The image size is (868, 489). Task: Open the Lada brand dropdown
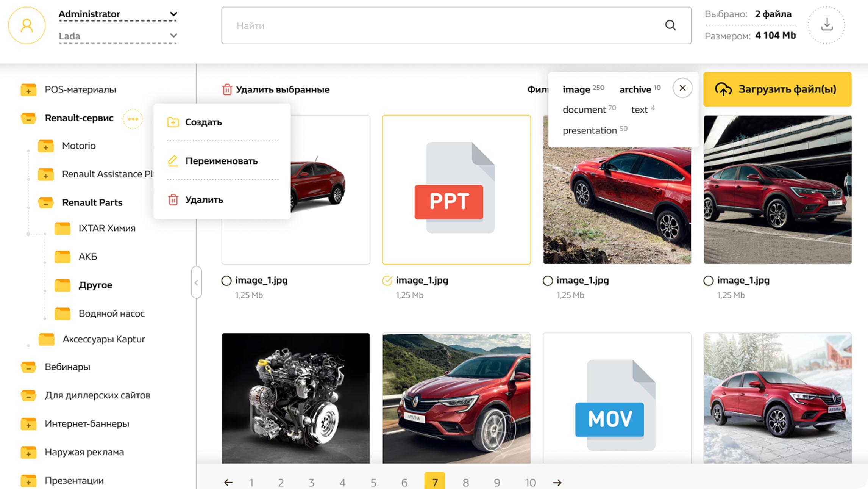117,36
